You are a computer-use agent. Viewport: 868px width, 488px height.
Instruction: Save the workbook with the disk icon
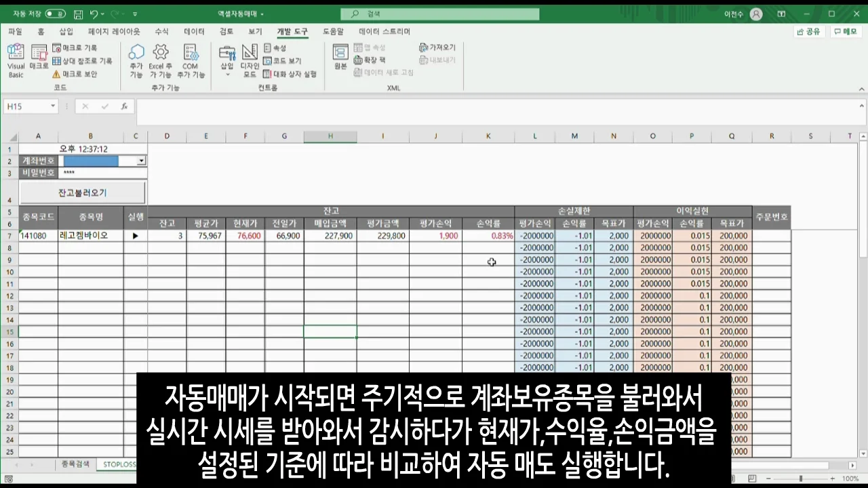coord(78,14)
